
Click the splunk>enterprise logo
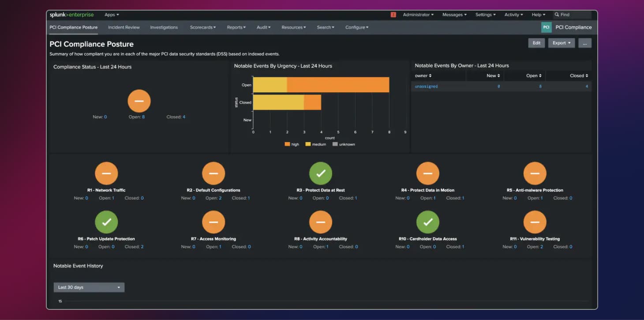(71, 14)
